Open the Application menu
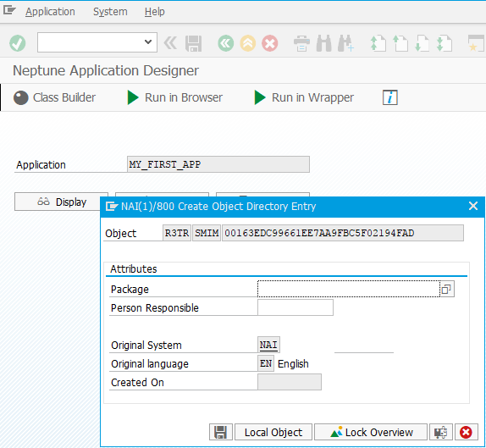 [50, 12]
